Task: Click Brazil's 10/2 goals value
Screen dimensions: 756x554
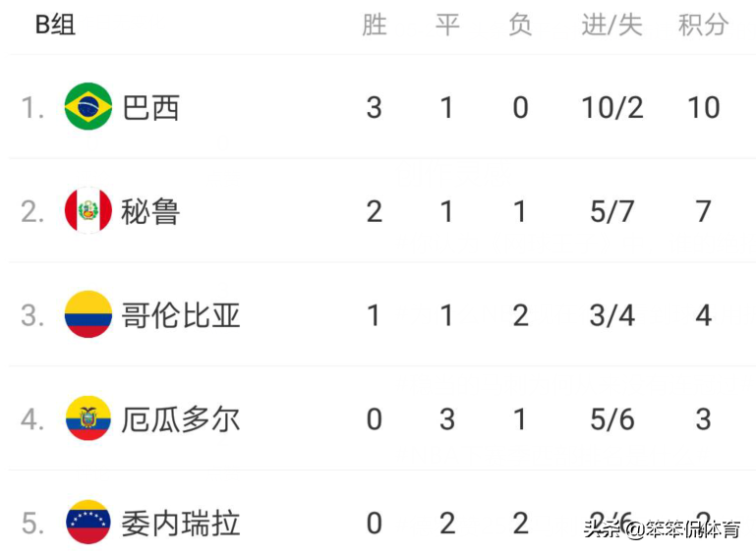Action: click(x=611, y=107)
